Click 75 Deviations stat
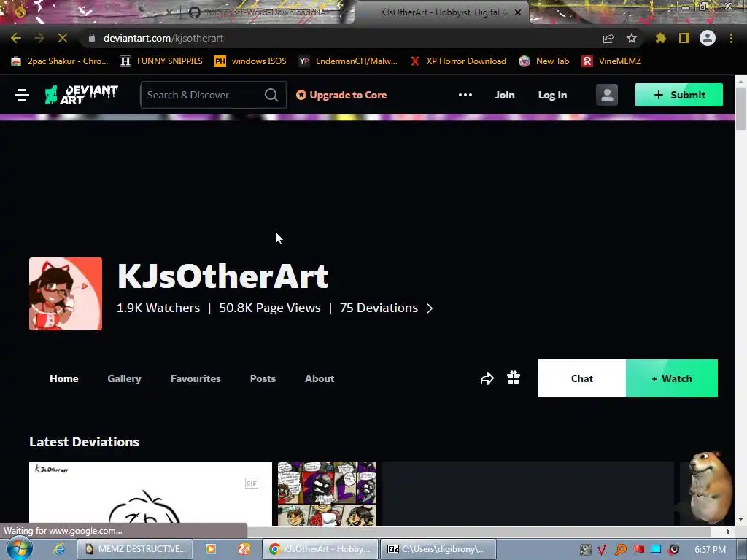The image size is (747, 560). click(x=379, y=308)
